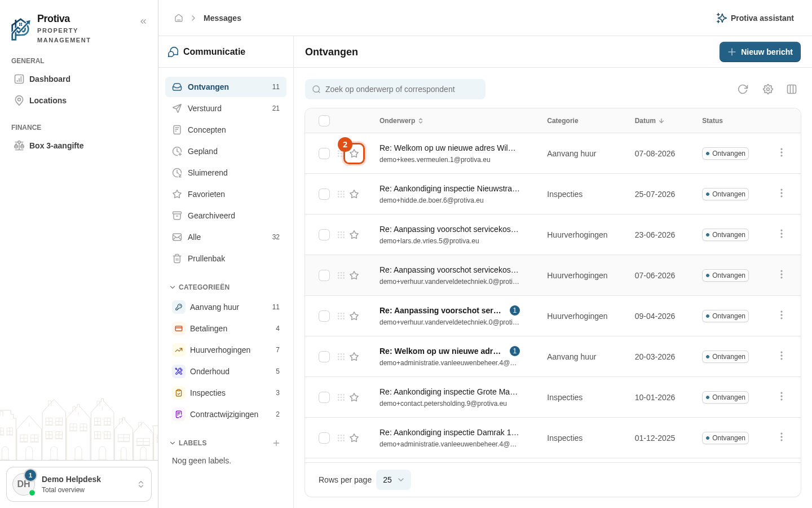Image resolution: width=812 pixels, height=508 pixels.
Task: Open Demo Helpdesk account switcher
Action: [x=79, y=484]
